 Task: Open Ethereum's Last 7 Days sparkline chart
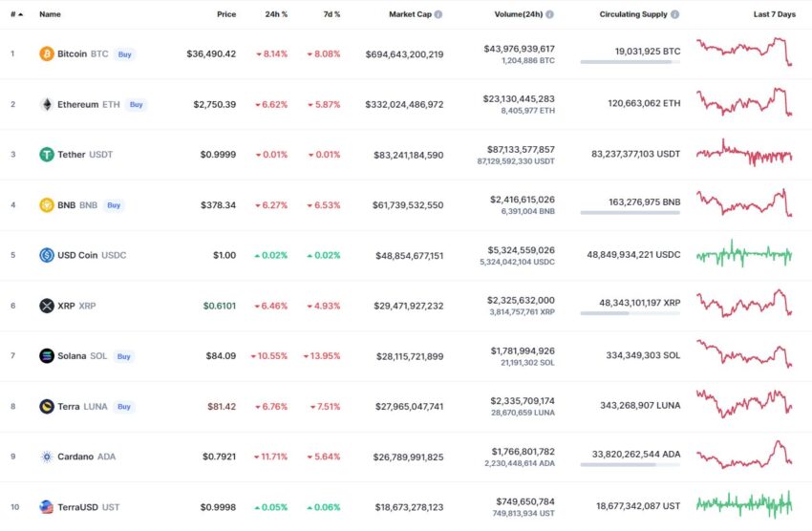[744, 102]
